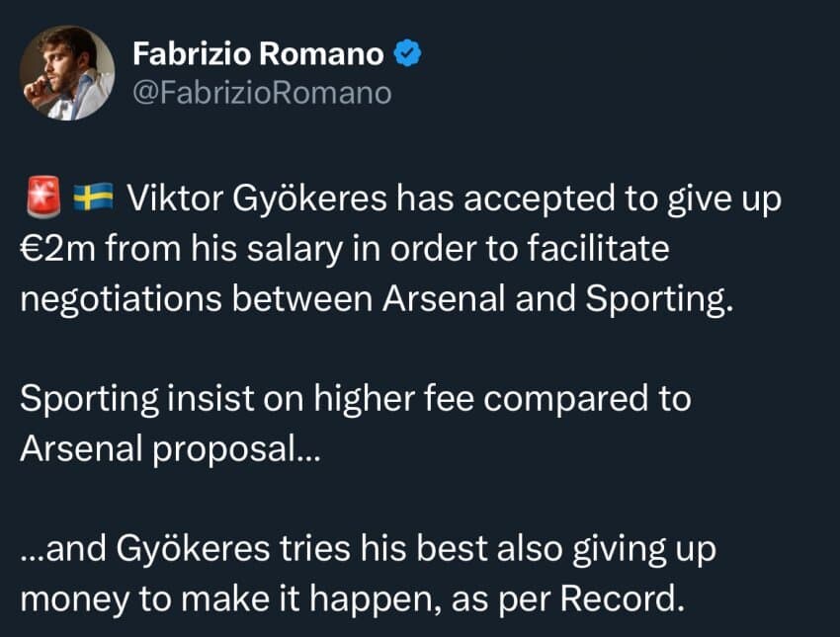Screen dimensions: 840x637
Task: Click the word "Record." at tweet end
Action: (623, 597)
